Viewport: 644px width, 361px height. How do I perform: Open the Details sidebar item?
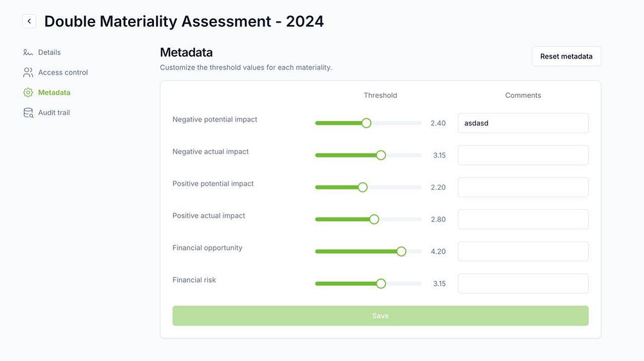click(x=50, y=52)
